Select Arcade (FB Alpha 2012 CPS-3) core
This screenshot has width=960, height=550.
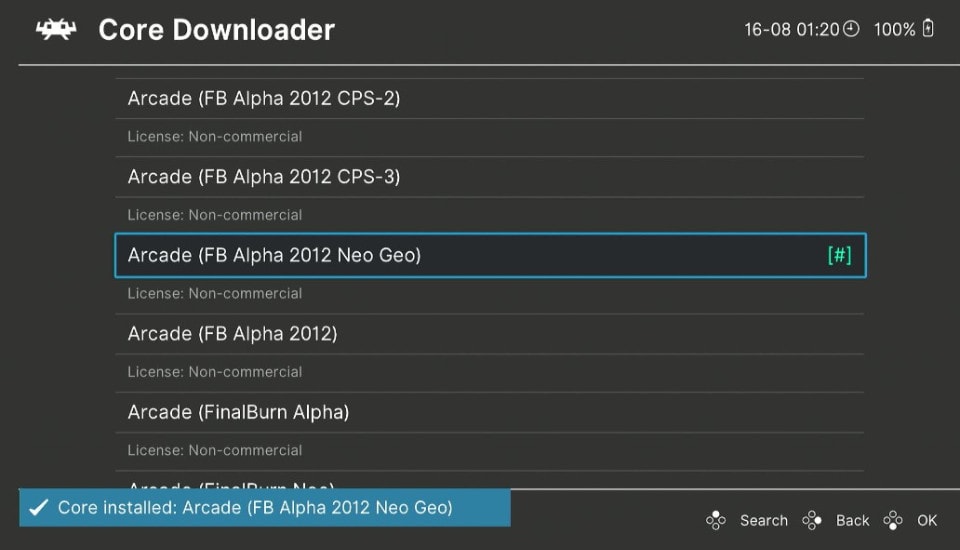[x=490, y=176]
